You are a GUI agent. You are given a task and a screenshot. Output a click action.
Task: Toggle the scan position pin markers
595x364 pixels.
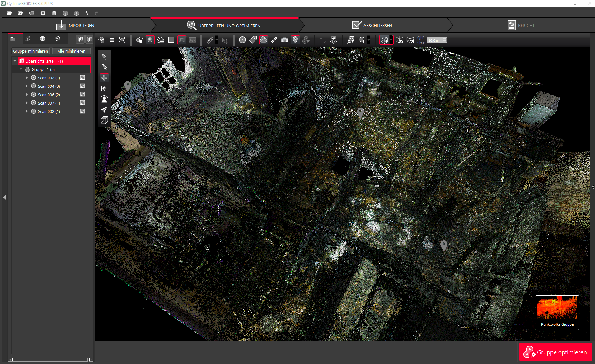pos(295,40)
